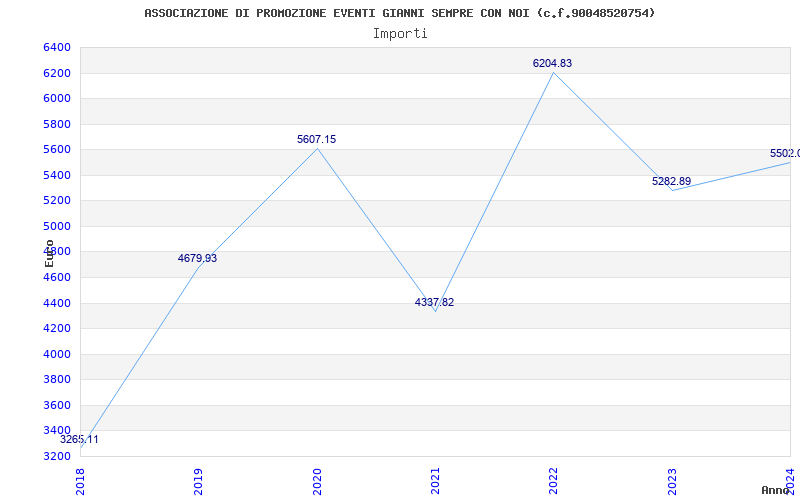Click the chart title with c.f.90048520754

point(399,13)
